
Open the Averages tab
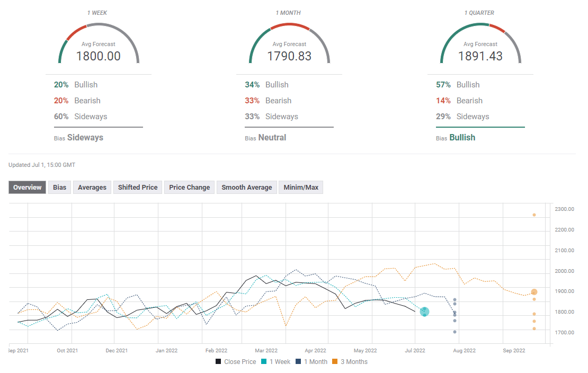pyautogui.click(x=92, y=188)
